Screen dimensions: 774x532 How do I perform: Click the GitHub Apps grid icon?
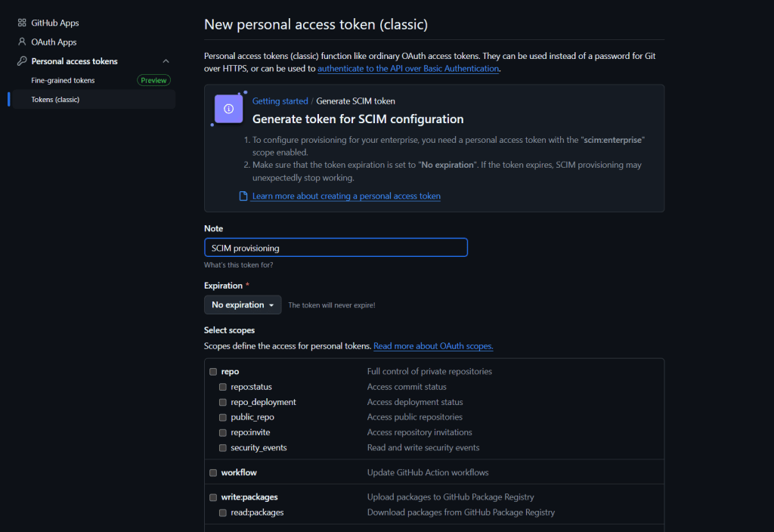pos(22,23)
